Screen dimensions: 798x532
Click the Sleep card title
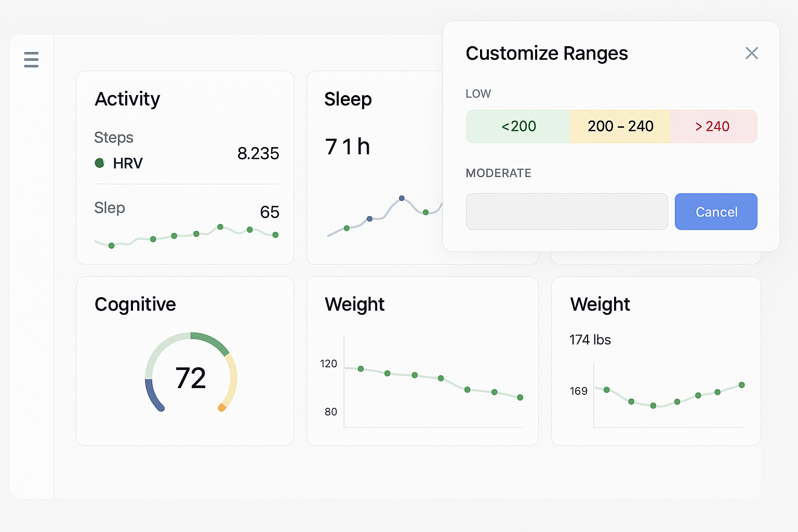click(x=348, y=99)
